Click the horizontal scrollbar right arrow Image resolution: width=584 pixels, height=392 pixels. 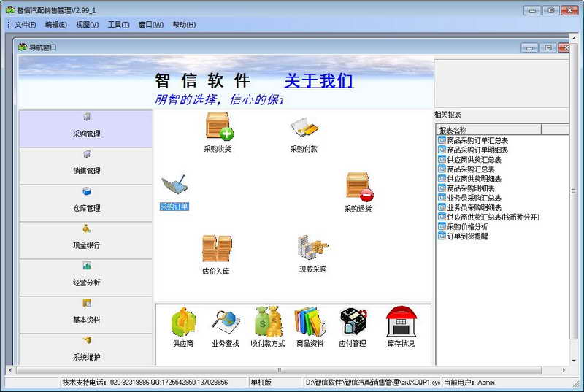(564, 370)
